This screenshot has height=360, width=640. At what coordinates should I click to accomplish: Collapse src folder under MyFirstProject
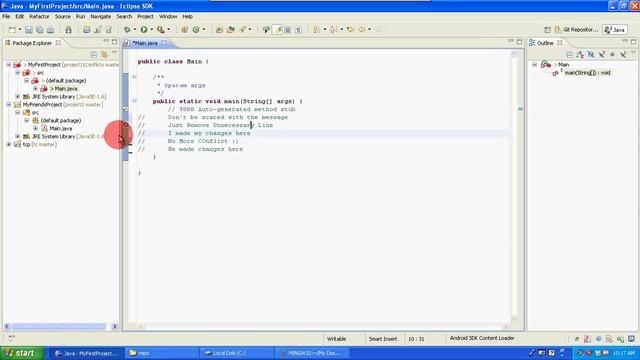[18, 73]
